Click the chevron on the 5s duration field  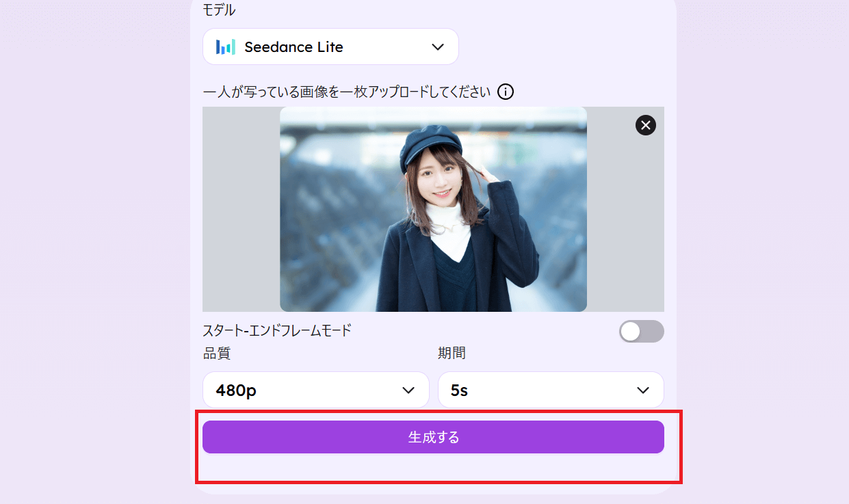(x=642, y=390)
